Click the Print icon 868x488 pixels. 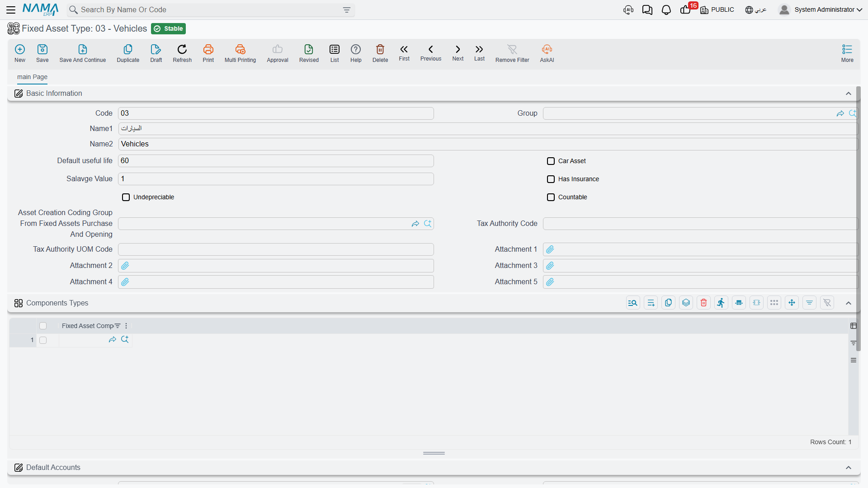click(x=208, y=53)
